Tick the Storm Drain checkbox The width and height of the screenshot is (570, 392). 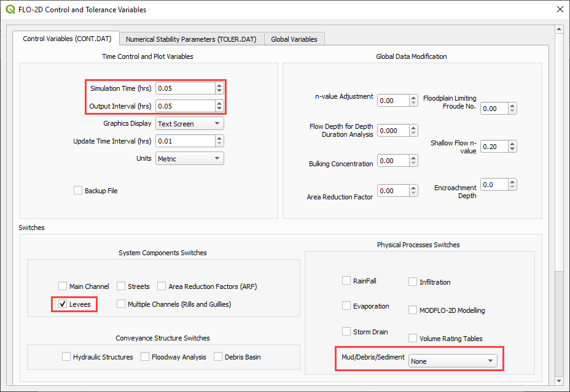coord(346,332)
